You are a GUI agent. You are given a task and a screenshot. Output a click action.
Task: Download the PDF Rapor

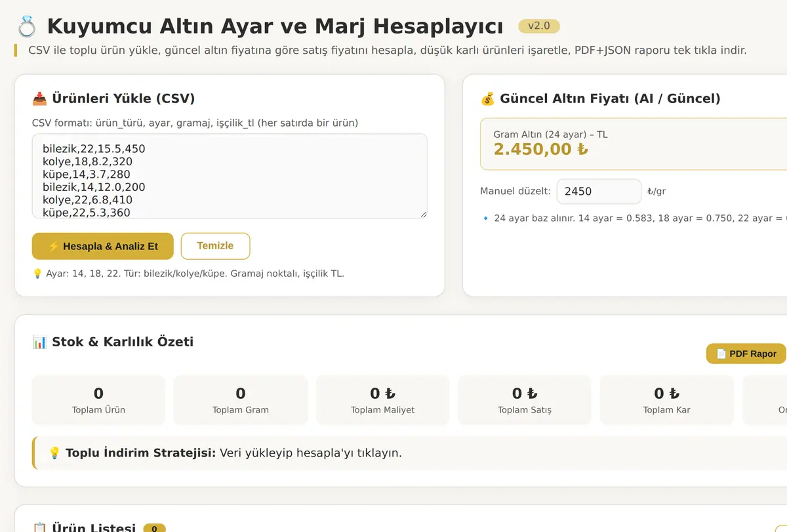tap(746, 354)
